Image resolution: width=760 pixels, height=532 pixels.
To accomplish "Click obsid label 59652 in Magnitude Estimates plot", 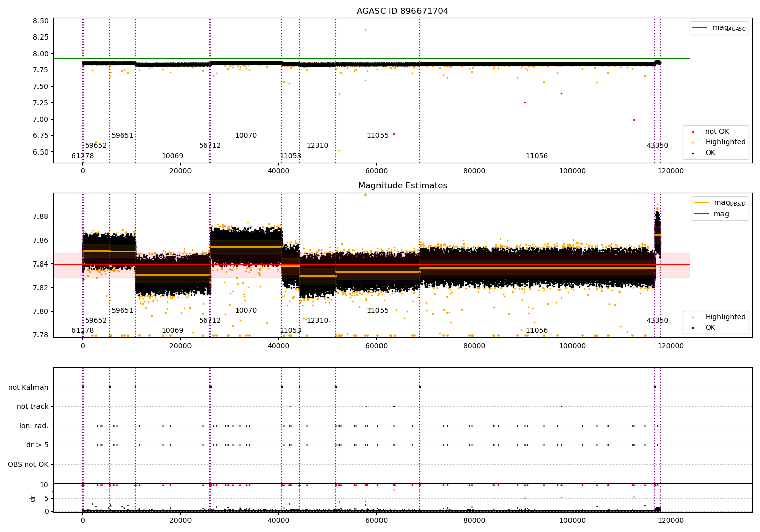I will click(x=96, y=321).
